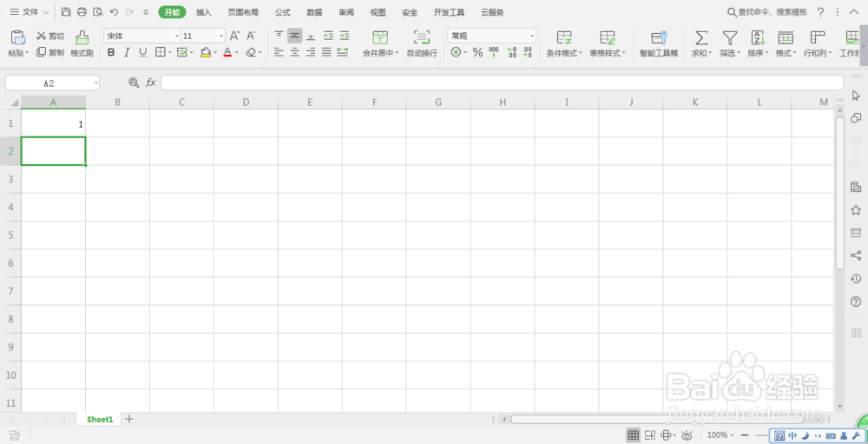Image resolution: width=868 pixels, height=444 pixels.
Task: Expand the Name Box dropdown arrow
Action: click(x=95, y=83)
